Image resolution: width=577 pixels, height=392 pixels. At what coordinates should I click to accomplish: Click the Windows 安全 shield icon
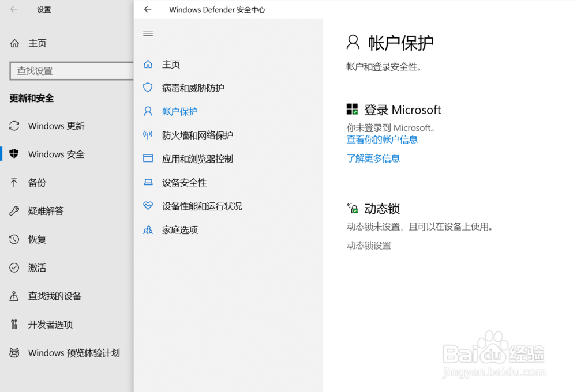(14, 154)
